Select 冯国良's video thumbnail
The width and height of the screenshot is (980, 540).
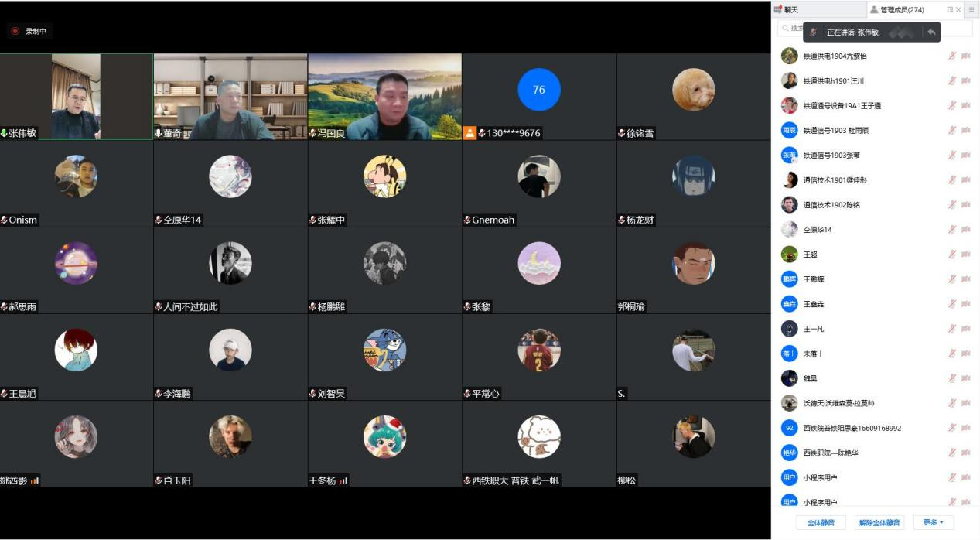pos(384,96)
